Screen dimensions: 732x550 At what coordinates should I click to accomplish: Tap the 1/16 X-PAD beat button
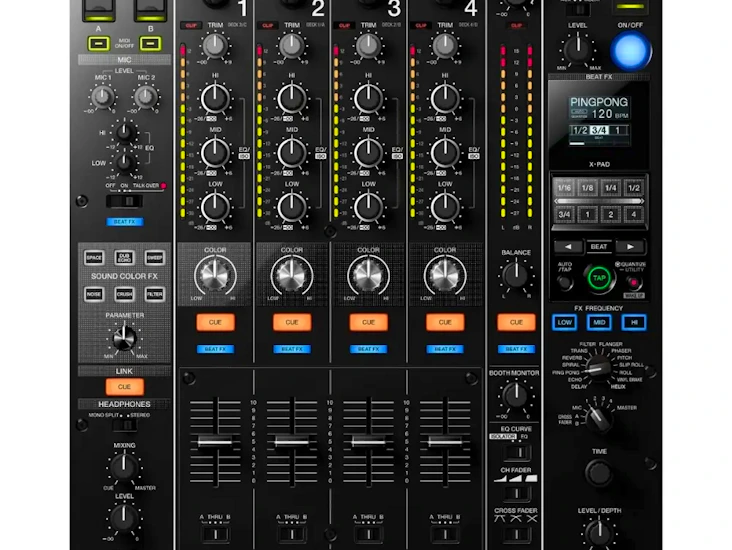[x=564, y=188]
